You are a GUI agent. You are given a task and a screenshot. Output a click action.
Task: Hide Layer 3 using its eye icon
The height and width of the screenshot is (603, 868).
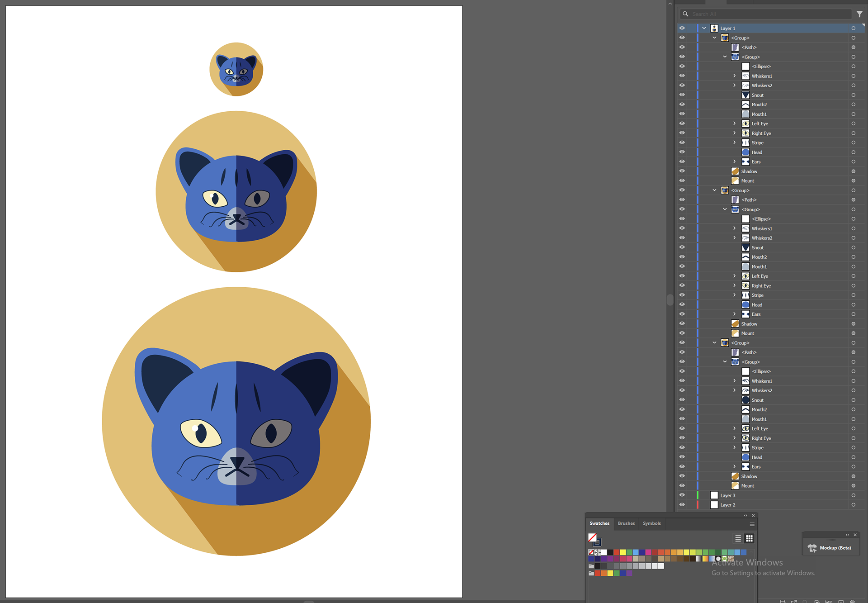682,495
